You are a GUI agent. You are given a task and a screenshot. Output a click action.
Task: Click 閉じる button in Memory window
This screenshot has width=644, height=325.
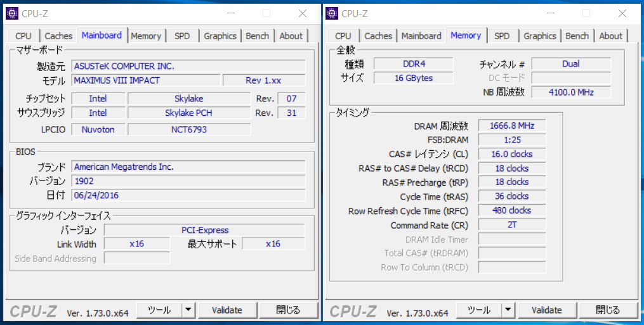(x=608, y=310)
